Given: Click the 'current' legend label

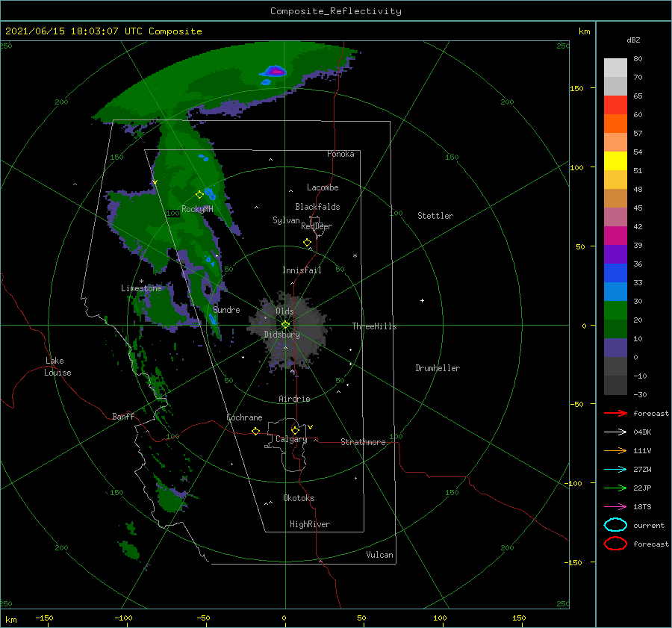Looking at the screenshot, I should point(649,525).
